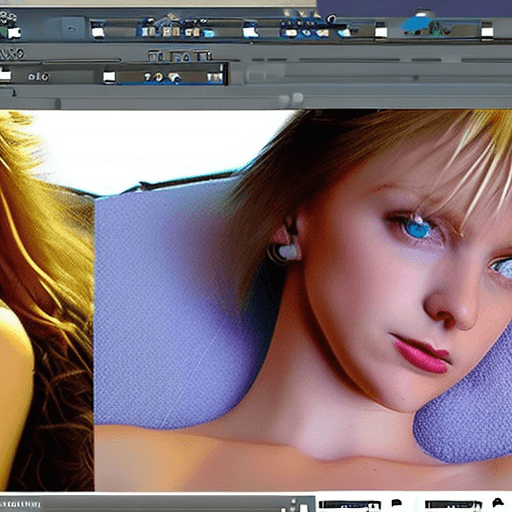512x512 pixels.
Task: Click the blue brush-stroke shaped toolbar icon
Action: coord(417,24)
